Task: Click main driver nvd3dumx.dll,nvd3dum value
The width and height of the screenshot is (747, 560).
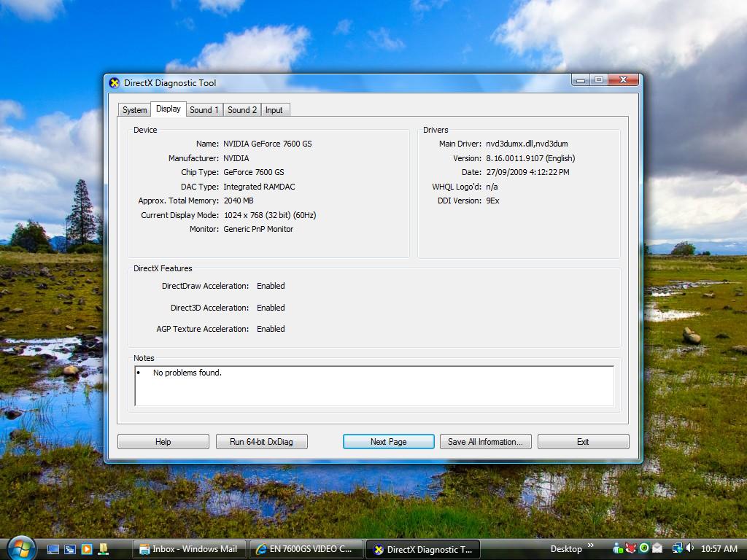Action: [x=527, y=144]
